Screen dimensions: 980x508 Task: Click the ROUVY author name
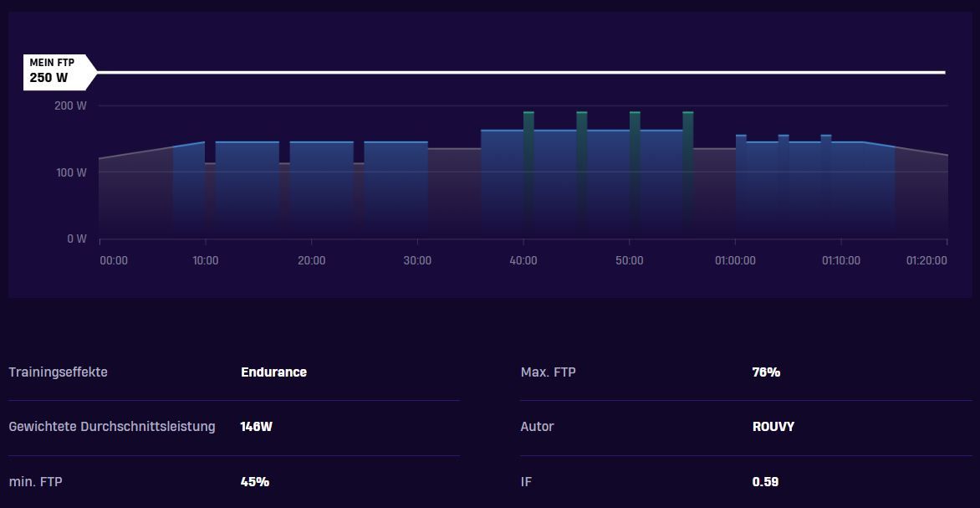click(x=773, y=427)
